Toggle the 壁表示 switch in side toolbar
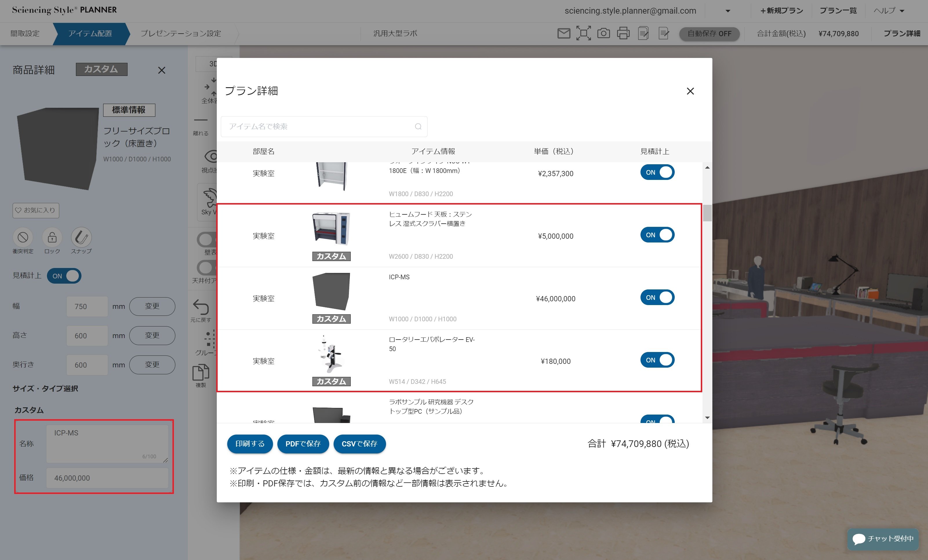 click(x=207, y=239)
